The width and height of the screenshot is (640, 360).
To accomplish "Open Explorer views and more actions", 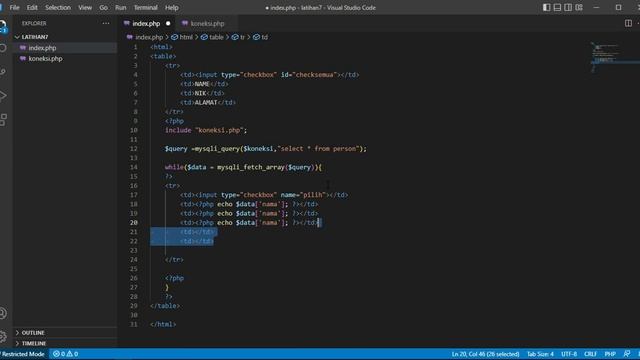I will (106, 23).
